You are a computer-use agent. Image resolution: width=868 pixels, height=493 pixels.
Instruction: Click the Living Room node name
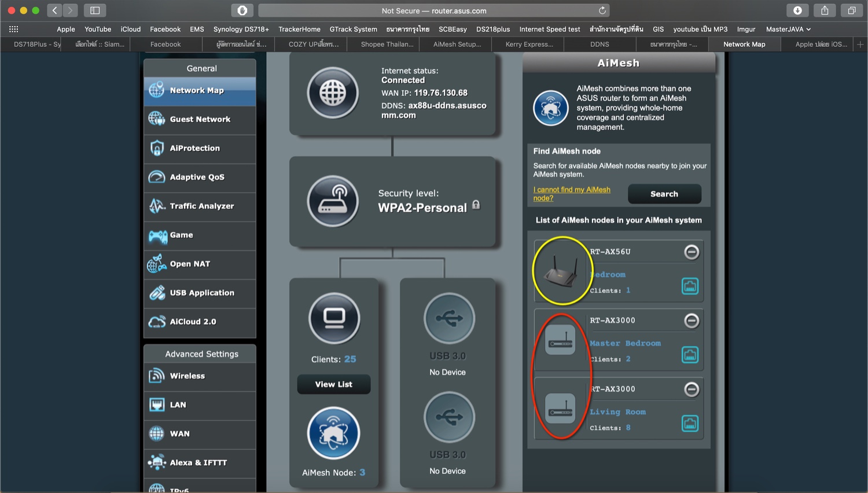[617, 412]
